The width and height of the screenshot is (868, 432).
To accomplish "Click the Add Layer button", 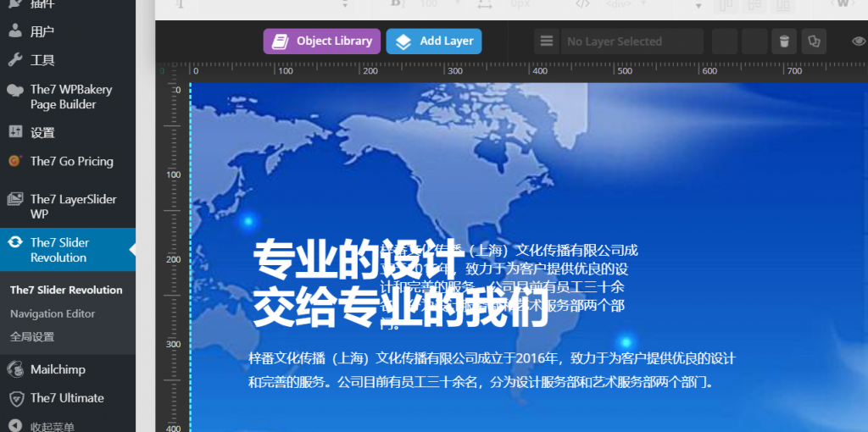I will [x=434, y=42].
